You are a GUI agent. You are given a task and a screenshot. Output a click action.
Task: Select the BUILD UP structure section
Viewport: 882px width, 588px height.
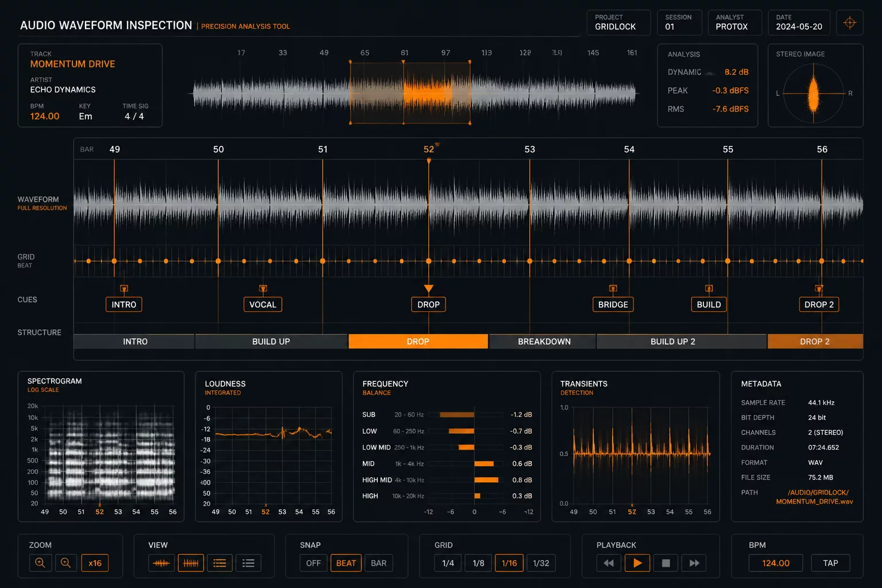pos(271,341)
